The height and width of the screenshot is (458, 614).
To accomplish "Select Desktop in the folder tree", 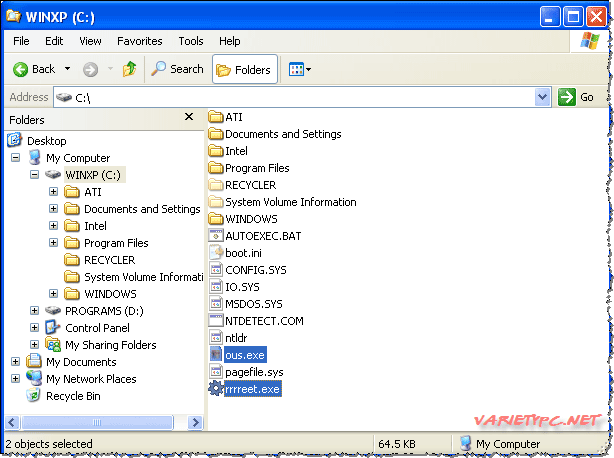I will (x=46, y=141).
